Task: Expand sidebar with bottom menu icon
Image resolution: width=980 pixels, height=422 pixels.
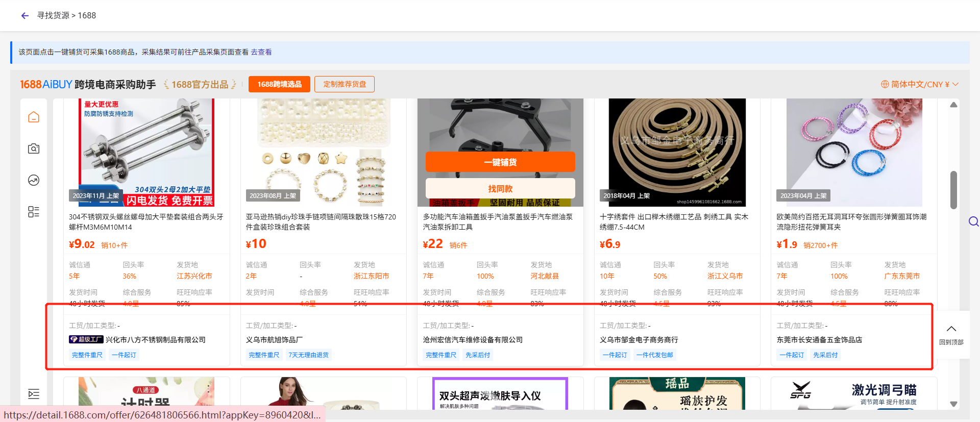Action: [34, 393]
